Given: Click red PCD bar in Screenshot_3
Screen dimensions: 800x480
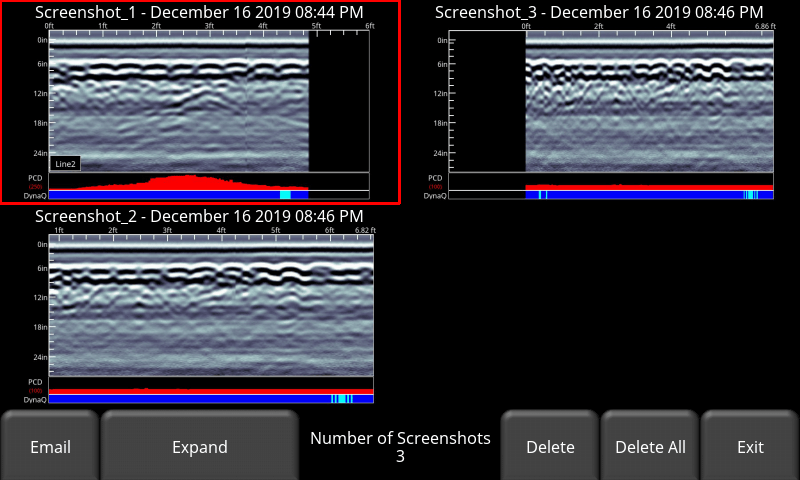Looking at the screenshot, I should [x=649, y=187].
